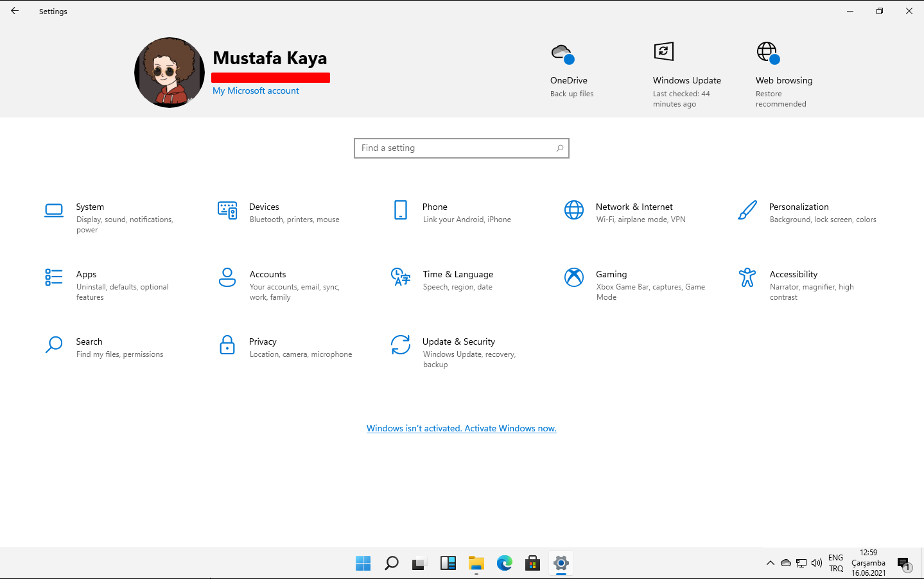
Task: Click the Web browsing heading in header
Action: [x=784, y=81]
